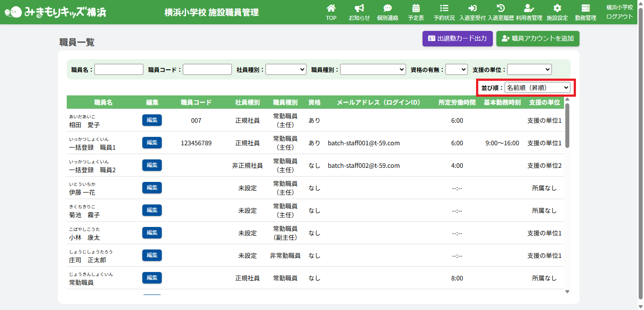
Task: Open the TOP home icon
Action: (x=331, y=8)
